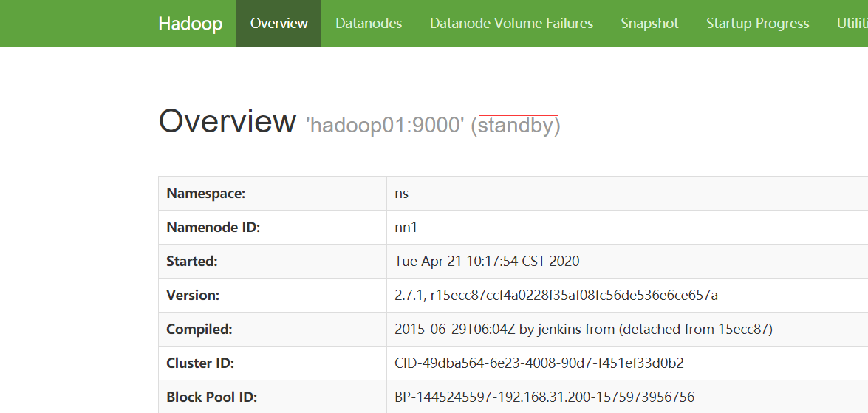Click the Hadoop brand link

(190, 24)
